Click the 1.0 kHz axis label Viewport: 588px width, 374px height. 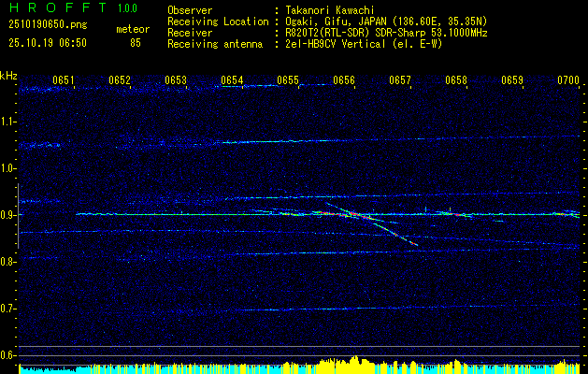[x=7, y=168]
